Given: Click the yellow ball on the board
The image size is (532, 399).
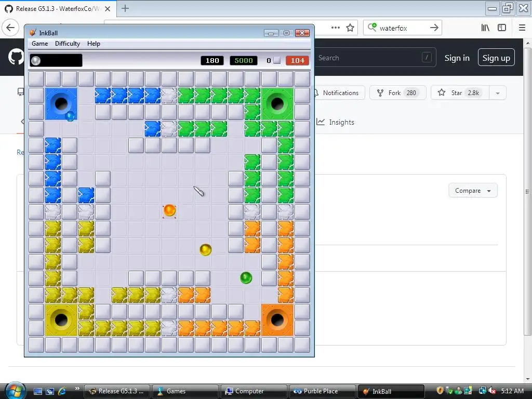Looking at the screenshot, I should coord(206,250).
